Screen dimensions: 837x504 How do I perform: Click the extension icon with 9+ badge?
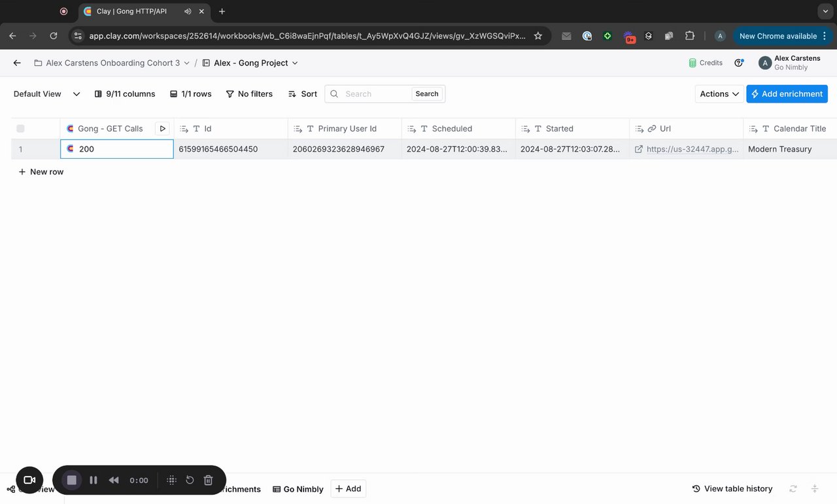tap(629, 37)
